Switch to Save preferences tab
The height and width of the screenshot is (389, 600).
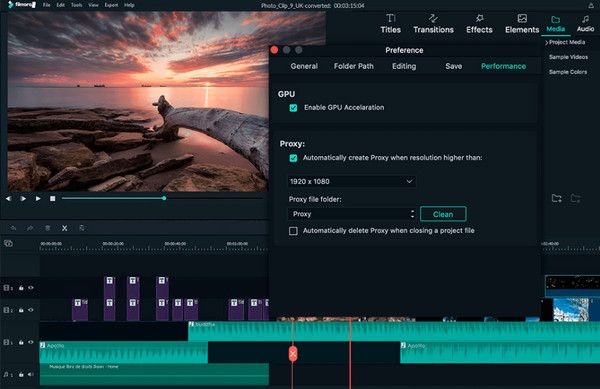click(453, 66)
